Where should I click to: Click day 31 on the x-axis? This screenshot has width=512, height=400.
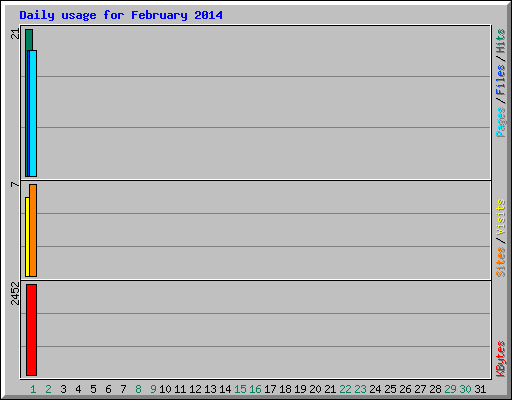[x=480, y=389]
